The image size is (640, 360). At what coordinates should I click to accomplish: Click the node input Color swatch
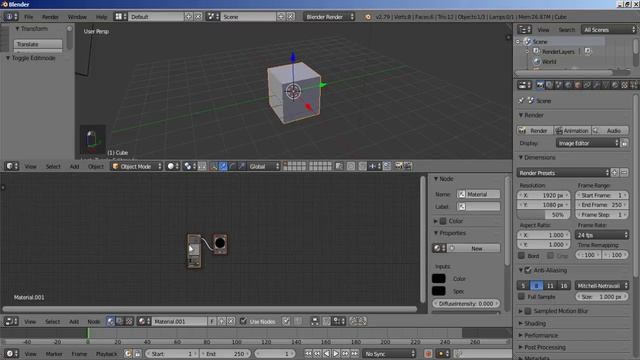tap(438, 278)
